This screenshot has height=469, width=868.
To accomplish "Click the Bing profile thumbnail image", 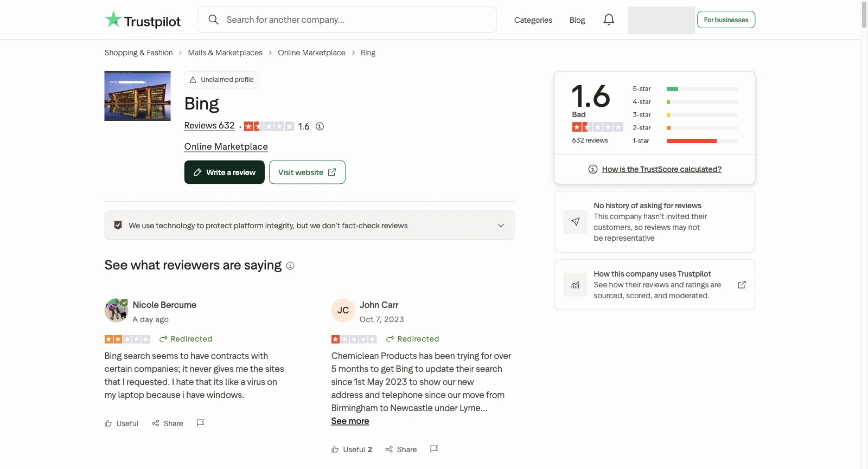I will [x=137, y=96].
